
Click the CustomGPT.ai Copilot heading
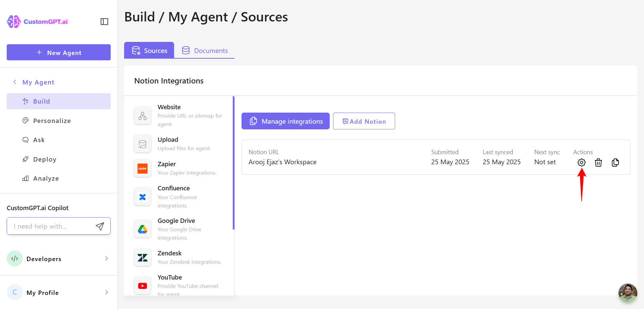(x=38, y=208)
